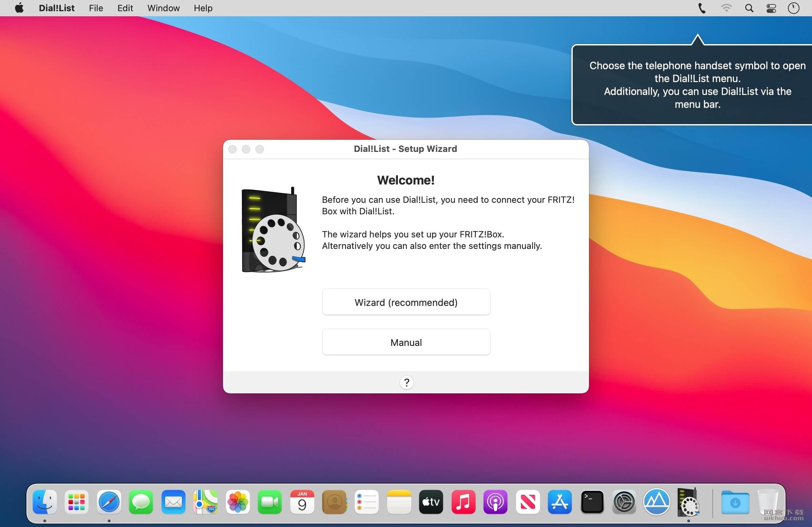Open System Preferences gear in Dock
The image size is (812, 527).
[624, 502]
